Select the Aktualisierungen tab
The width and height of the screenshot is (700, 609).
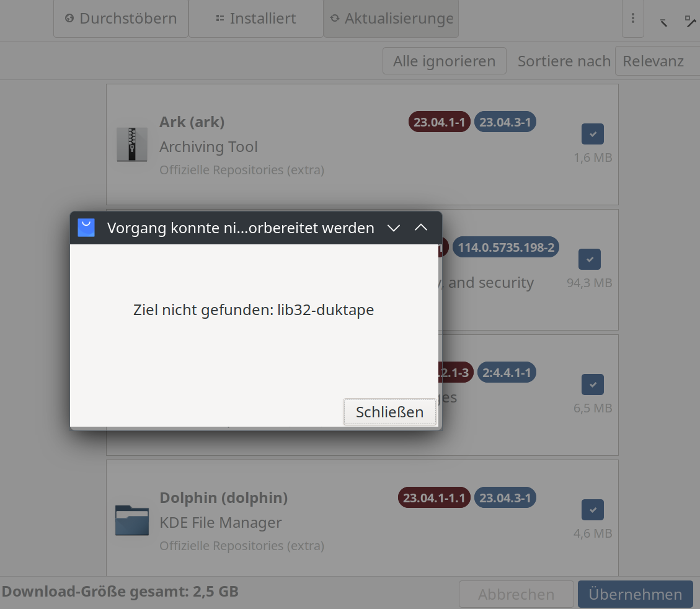point(391,19)
